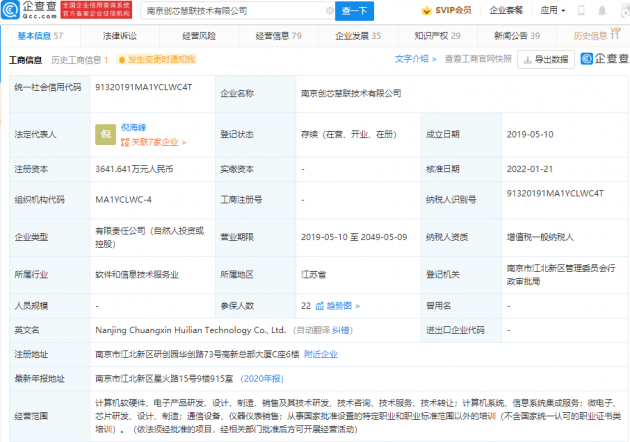Click company name cell 南京创芯慧联技术有限公司
Viewport: 630px width, 442px height.
[x=351, y=93]
